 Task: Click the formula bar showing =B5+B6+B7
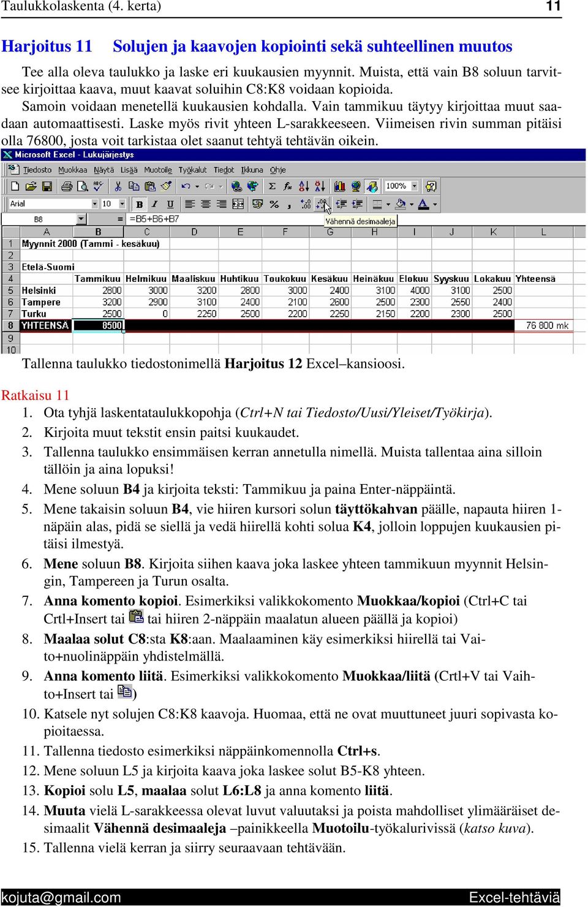[355, 219]
